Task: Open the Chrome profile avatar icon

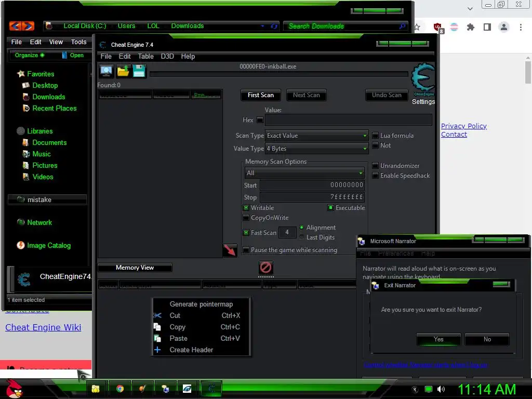Action: pyautogui.click(x=504, y=27)
